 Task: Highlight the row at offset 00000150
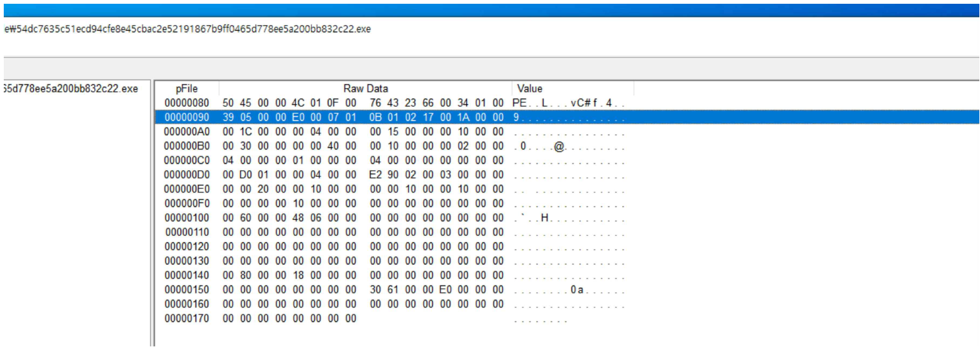(x=187, y=291)
